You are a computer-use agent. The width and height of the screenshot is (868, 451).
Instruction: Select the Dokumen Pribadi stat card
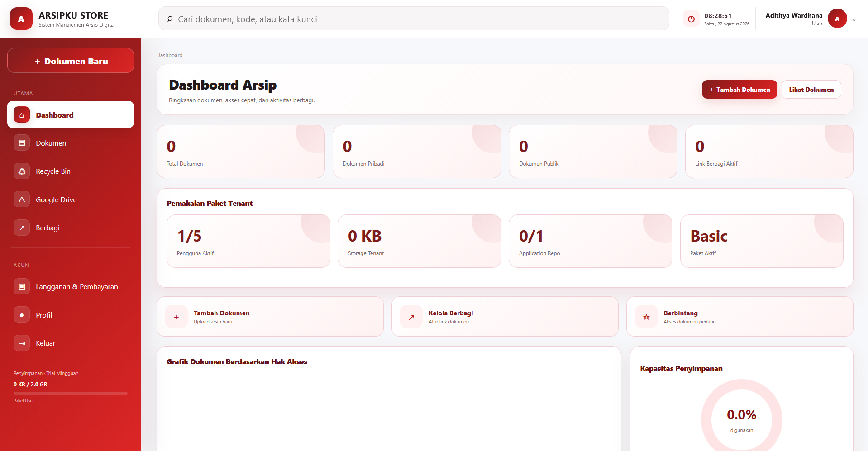(417, 152)
